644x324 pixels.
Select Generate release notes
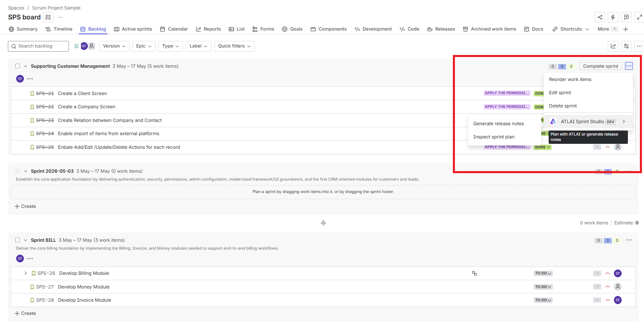tap(504, 124)
